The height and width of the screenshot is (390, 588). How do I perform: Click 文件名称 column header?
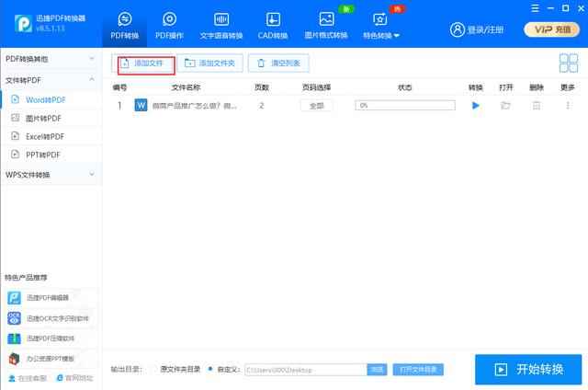(186, 87)
